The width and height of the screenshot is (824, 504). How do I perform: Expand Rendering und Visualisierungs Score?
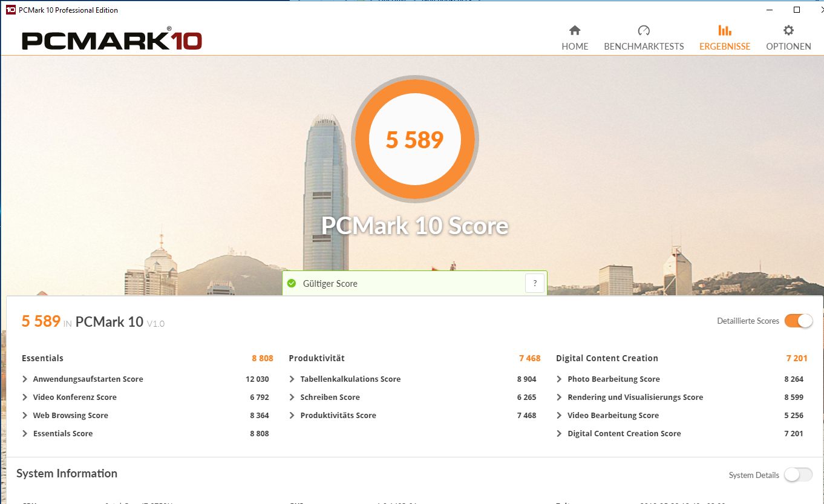(x=559, y=398)
